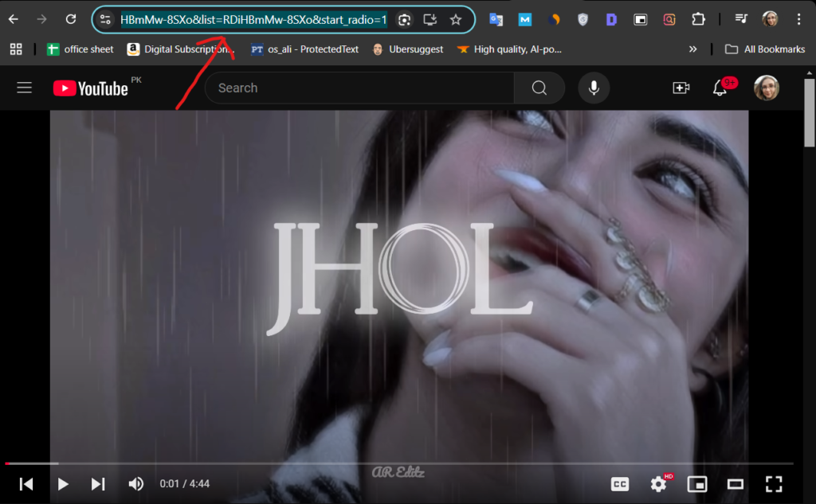Screen dimensions: 816x504
Task: Go to YouTube home via logo
Action: pyautogui.click(x=91, y=88)
